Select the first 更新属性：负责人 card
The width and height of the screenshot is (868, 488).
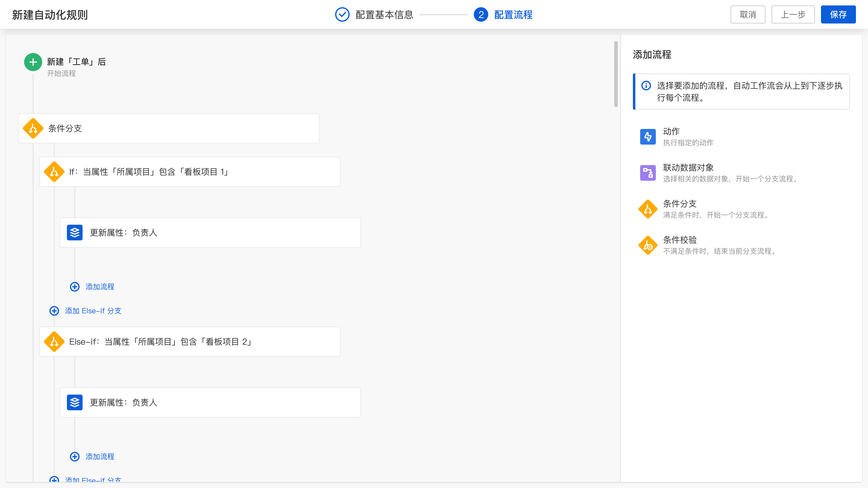click(210, 232)
